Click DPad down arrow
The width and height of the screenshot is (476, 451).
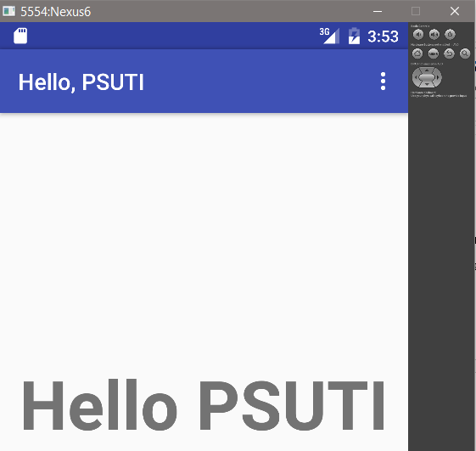(427, 84)
